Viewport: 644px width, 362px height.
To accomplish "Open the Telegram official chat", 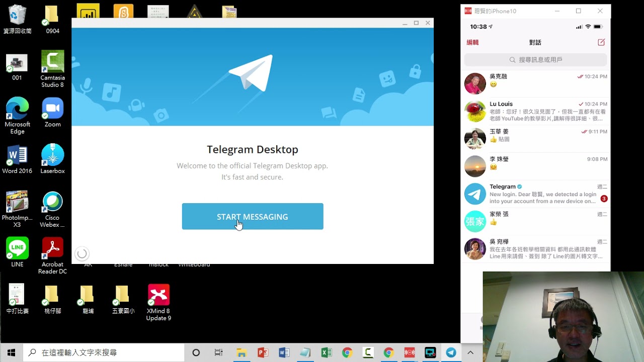I will (x=535, y=194).
